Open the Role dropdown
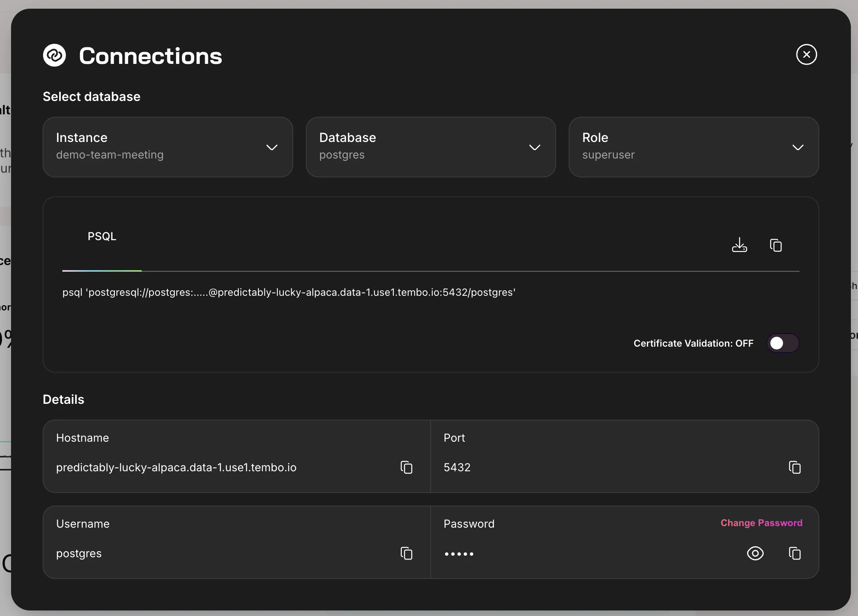Screen dimensions: 858x616 693,147
